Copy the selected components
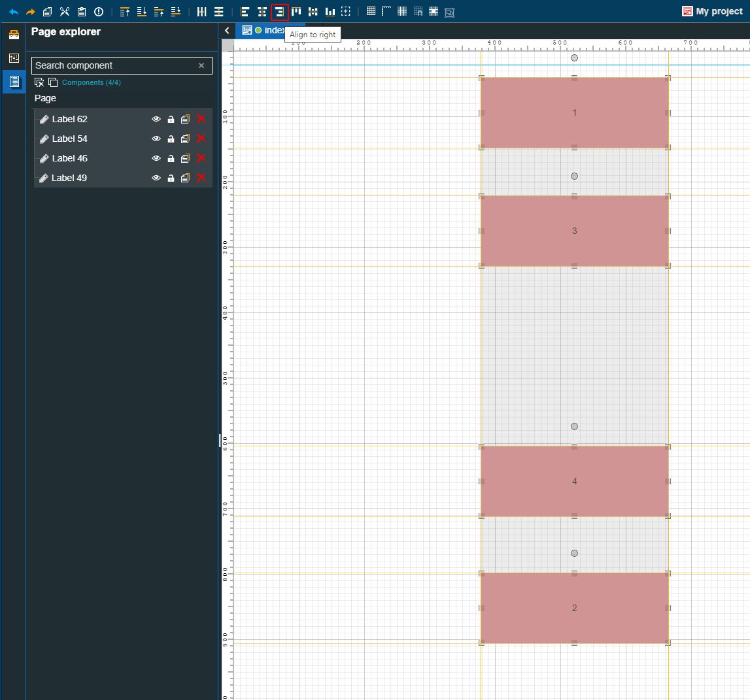The height and width of the screenshot is (700, 750). click(47, 12)
